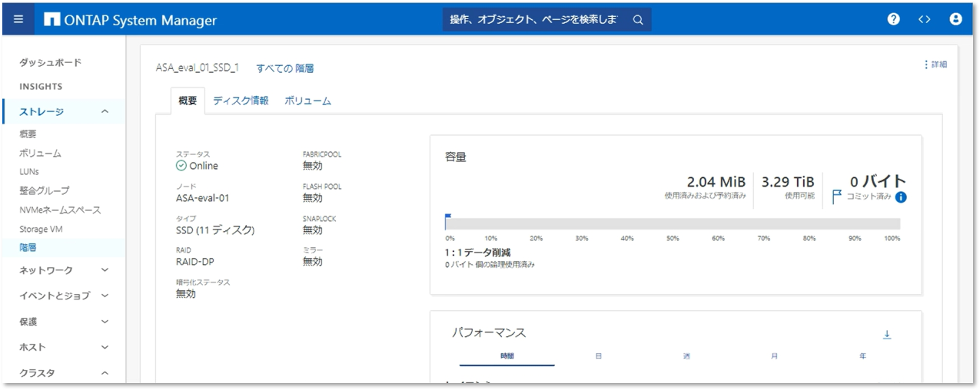The image size is (980, 390).
Task: Select the ストレージ menu heading
Action: pos(42,112)
